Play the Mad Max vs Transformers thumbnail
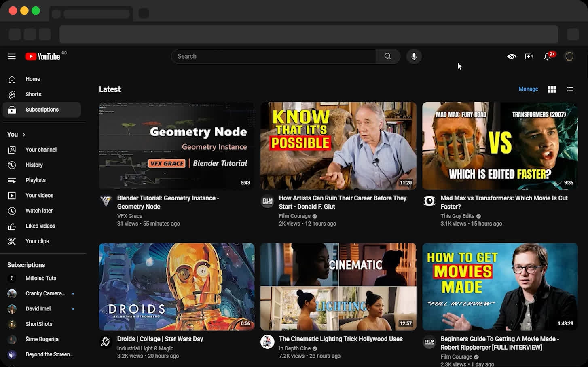The width and height of the screenshot is (588, 367). tap(500, 146)
